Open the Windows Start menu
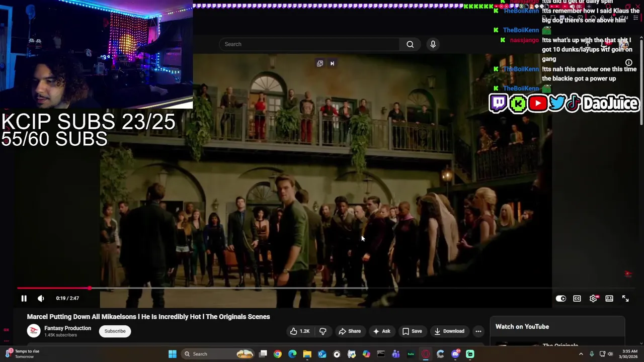644x362 pixels. pyautogui.click(x=173, y=354)
